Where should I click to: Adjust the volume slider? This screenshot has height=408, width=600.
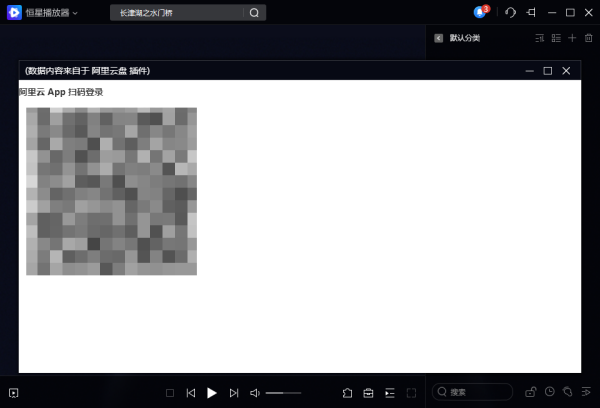coord(282,393)
